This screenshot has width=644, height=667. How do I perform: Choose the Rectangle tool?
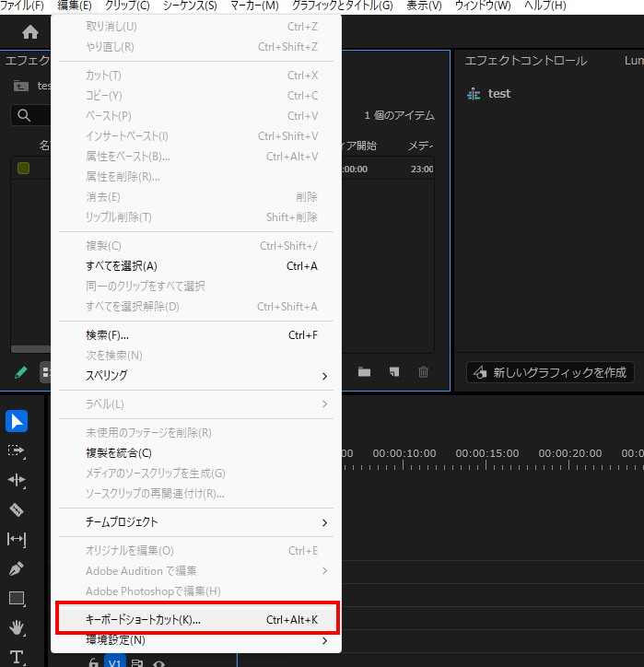coord(17,598)
